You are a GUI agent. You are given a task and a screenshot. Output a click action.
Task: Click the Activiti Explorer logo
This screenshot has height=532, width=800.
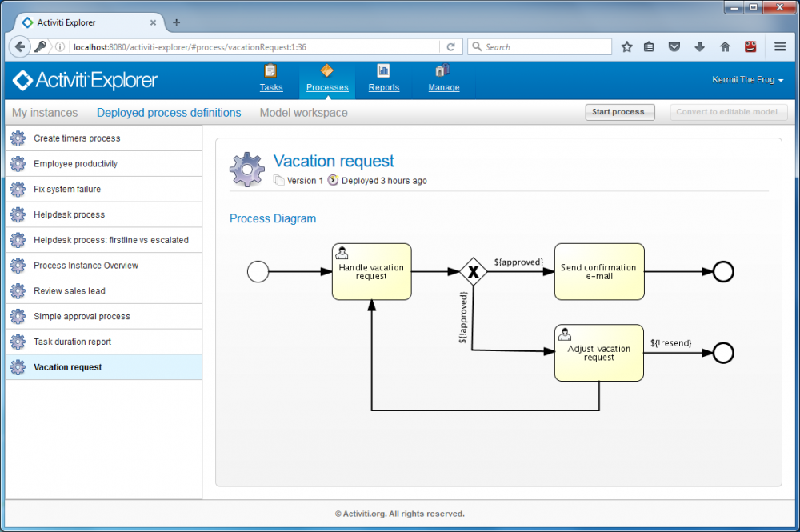point(85,80)
